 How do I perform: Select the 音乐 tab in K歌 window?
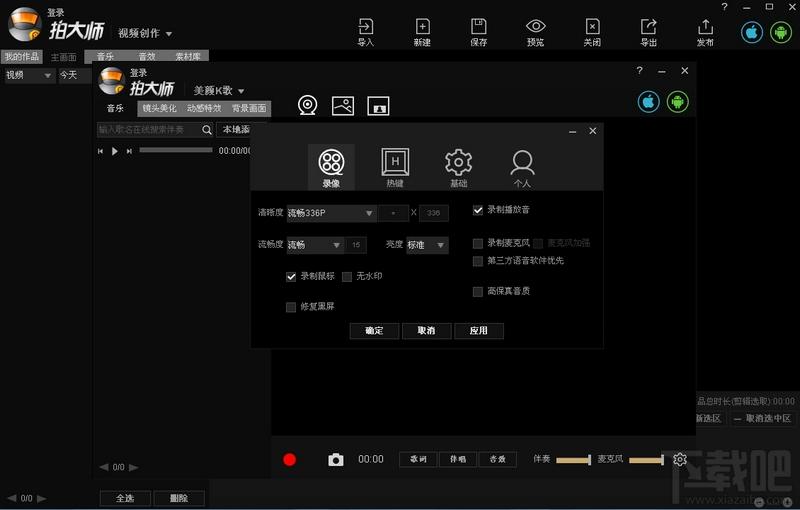(x=115, y=108)
